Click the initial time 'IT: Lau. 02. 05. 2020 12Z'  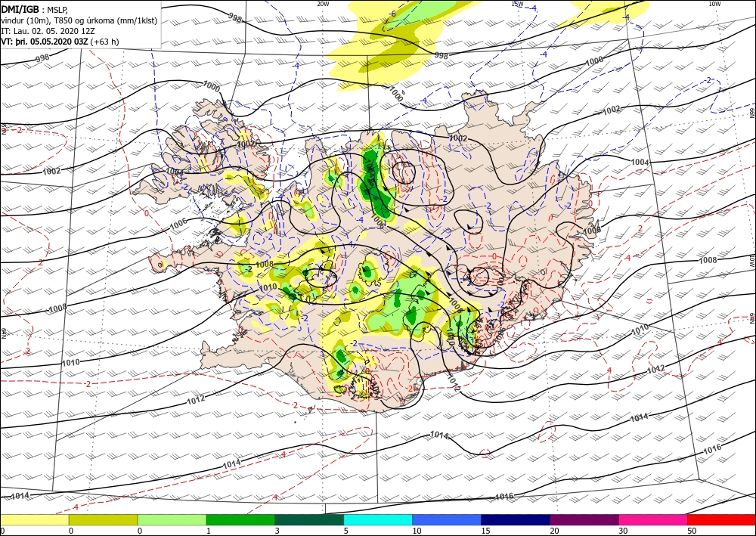tap(48, 31)
